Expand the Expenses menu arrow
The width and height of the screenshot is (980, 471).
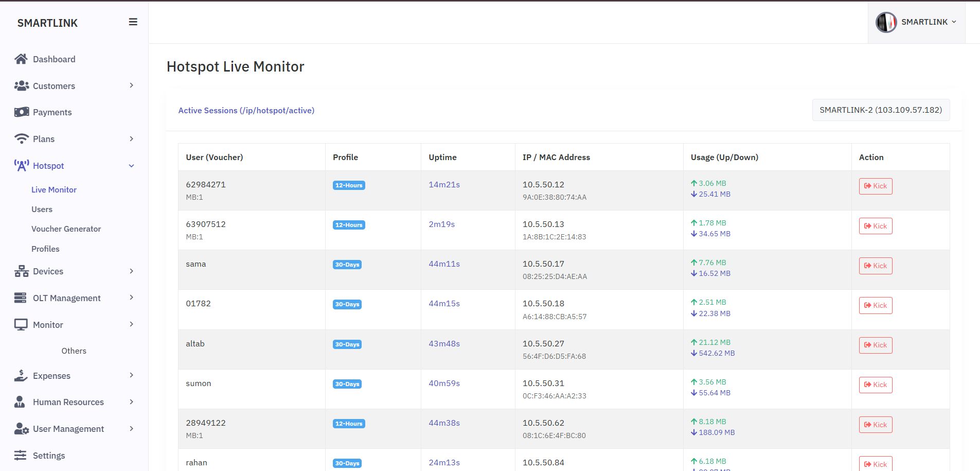(132, 375)
